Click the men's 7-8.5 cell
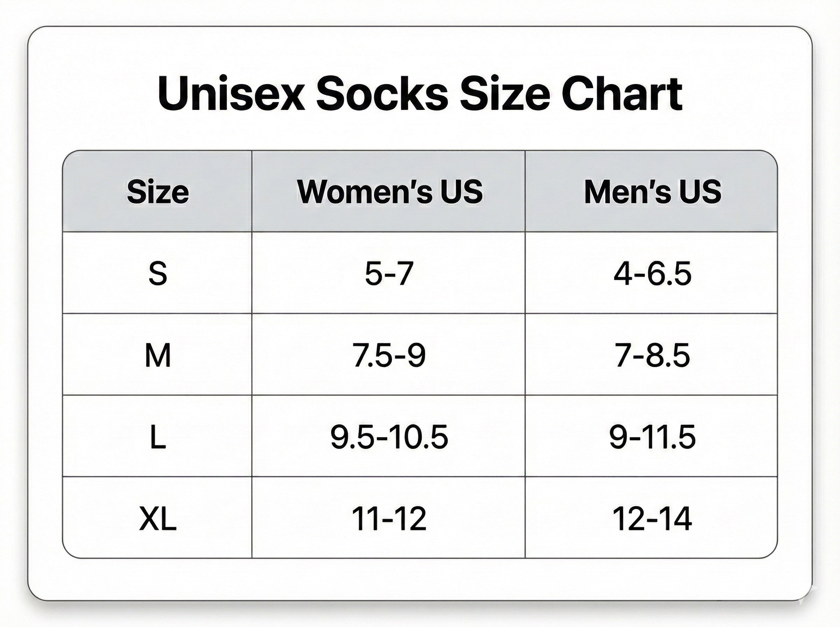The image size is (840, 627). tap(652, 355)
